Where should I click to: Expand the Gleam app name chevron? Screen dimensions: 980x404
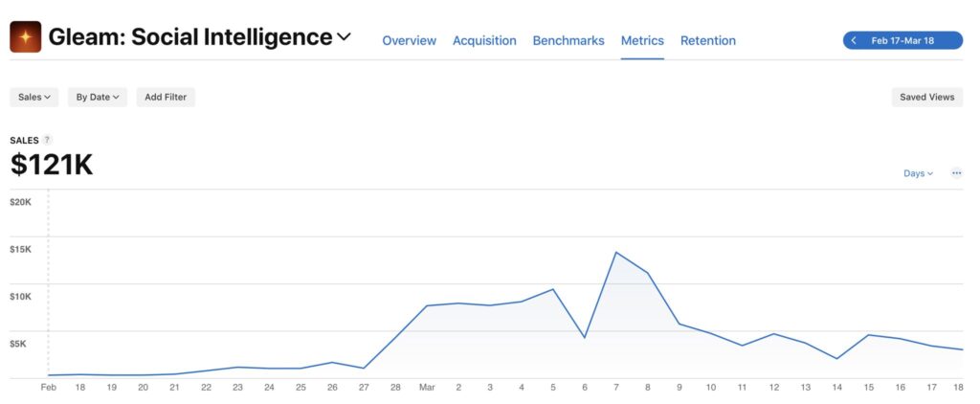[x=345, y=37]
